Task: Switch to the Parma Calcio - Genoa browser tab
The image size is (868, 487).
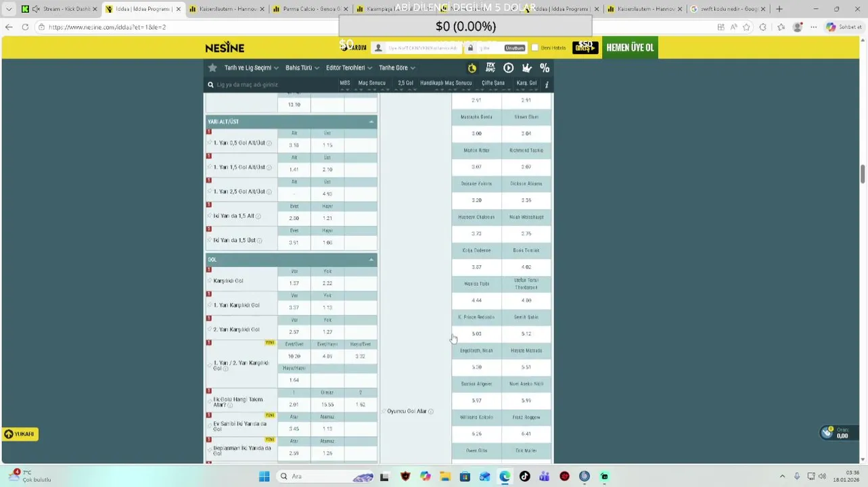Action: click(x=309, y=9)
